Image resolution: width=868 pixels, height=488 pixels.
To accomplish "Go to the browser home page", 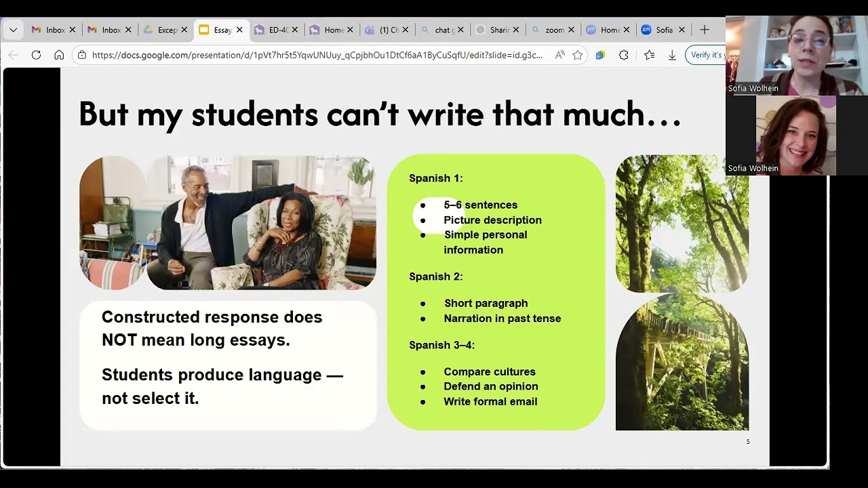I will pyautogui.click(x=59, y=55).
